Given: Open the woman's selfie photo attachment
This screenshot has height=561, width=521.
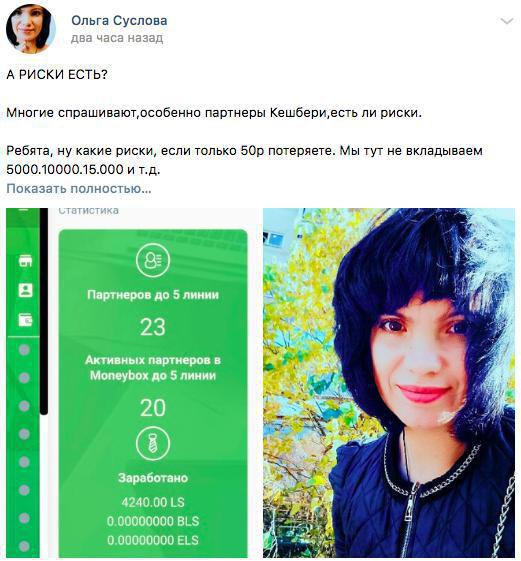Looking at the screenshot, I should (389, 383).
